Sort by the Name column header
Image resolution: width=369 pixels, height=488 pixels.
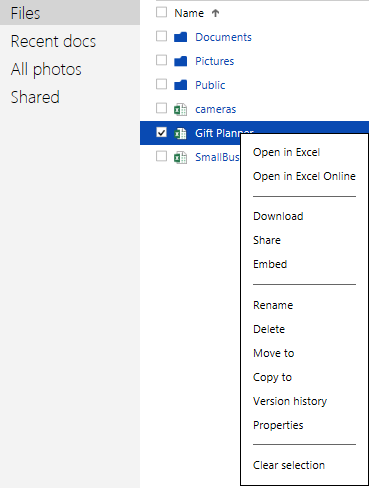coord(189,13)
